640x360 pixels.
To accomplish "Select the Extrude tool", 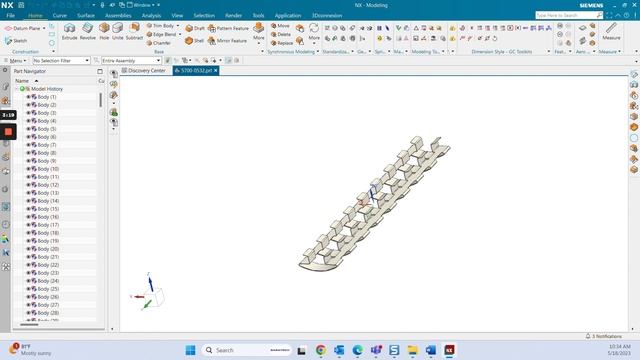I will [69, 31].
